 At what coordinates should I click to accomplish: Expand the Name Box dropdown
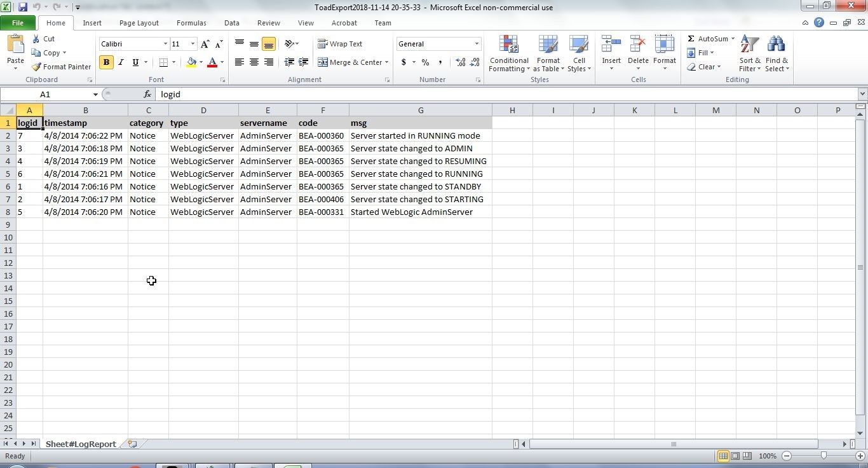pos(95,94)
